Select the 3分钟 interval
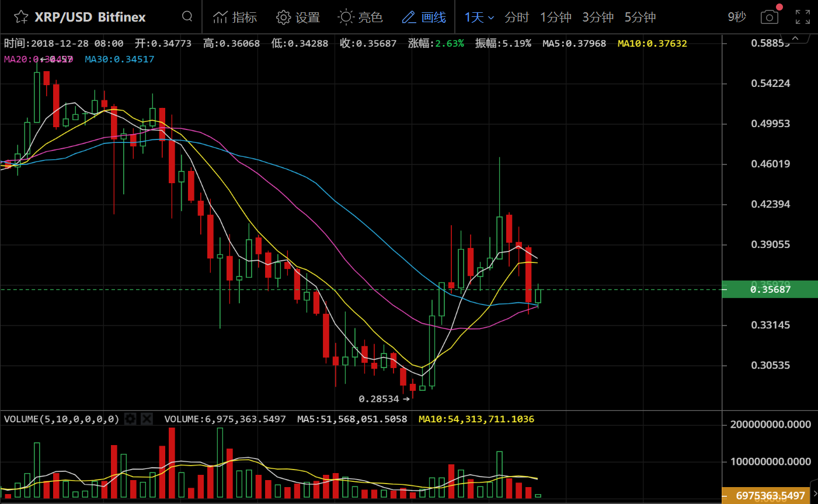The image size is (818, 504). tap(597, 17)
